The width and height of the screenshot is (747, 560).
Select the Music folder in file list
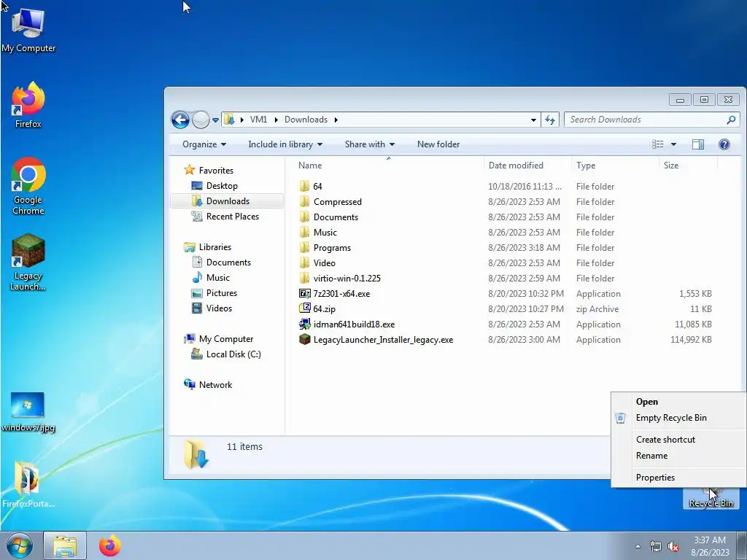[x=318, y=232]
